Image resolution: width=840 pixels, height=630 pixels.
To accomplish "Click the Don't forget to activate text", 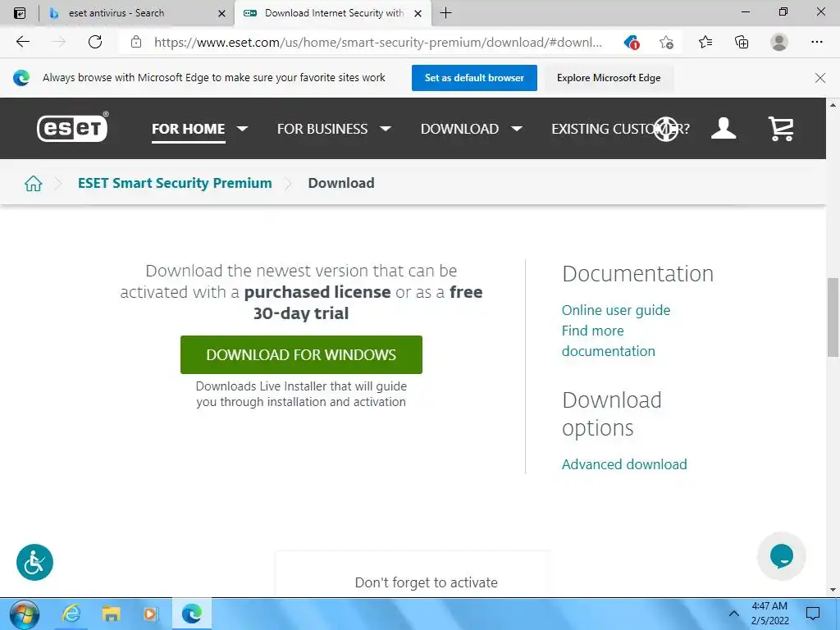I will [426, 582].
